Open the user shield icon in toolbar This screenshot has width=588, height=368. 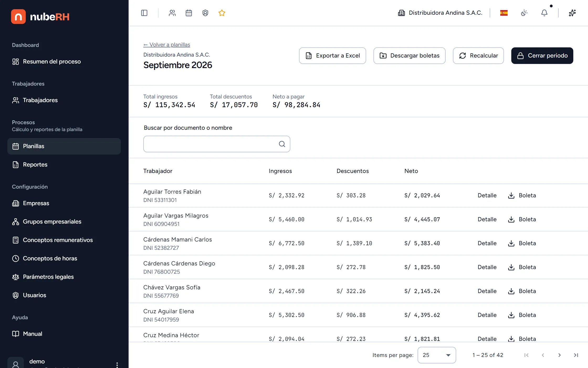coord(205,13)
